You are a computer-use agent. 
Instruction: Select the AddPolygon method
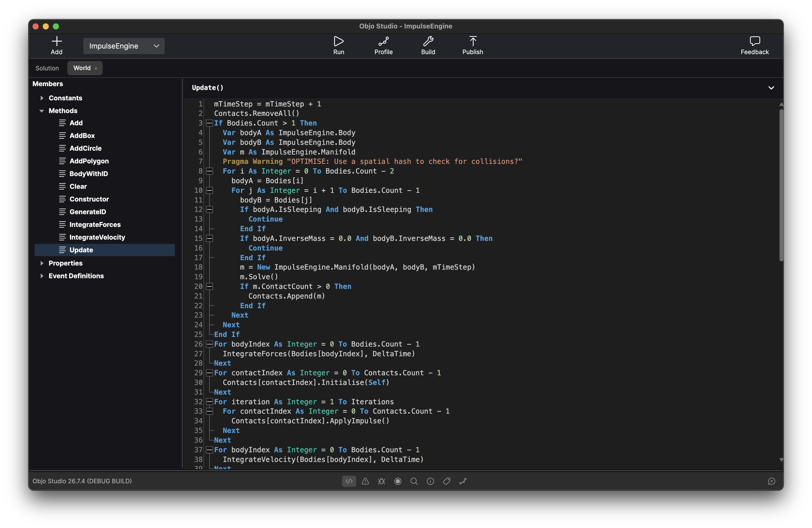(104, 161)
